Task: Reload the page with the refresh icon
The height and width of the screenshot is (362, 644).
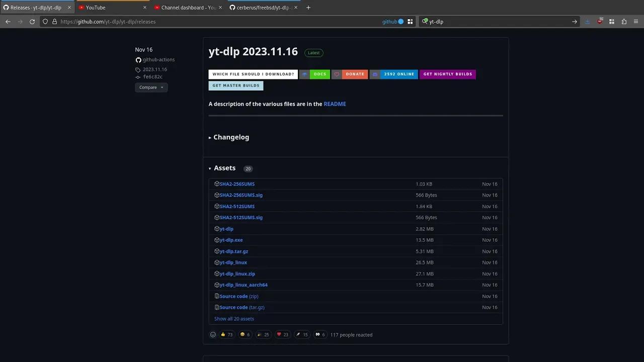Action: [x=32, y=22]
